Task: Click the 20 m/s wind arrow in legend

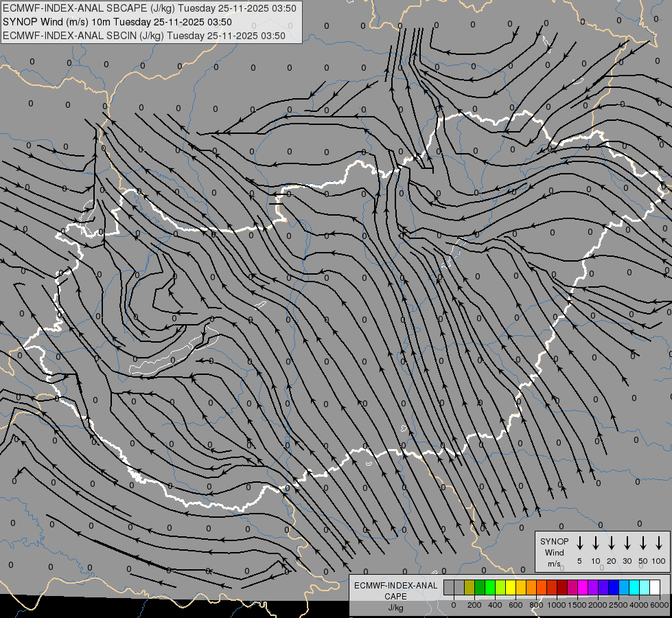Action: 612,543
